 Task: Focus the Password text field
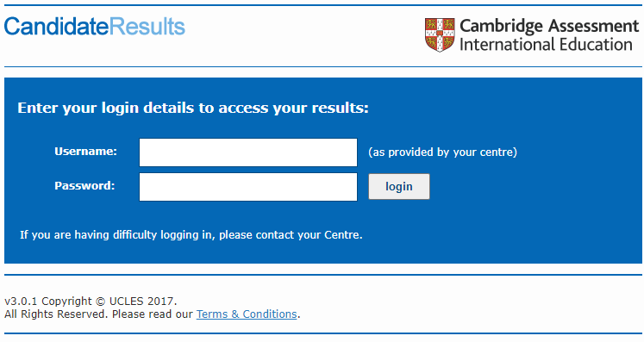pos(248,187)
